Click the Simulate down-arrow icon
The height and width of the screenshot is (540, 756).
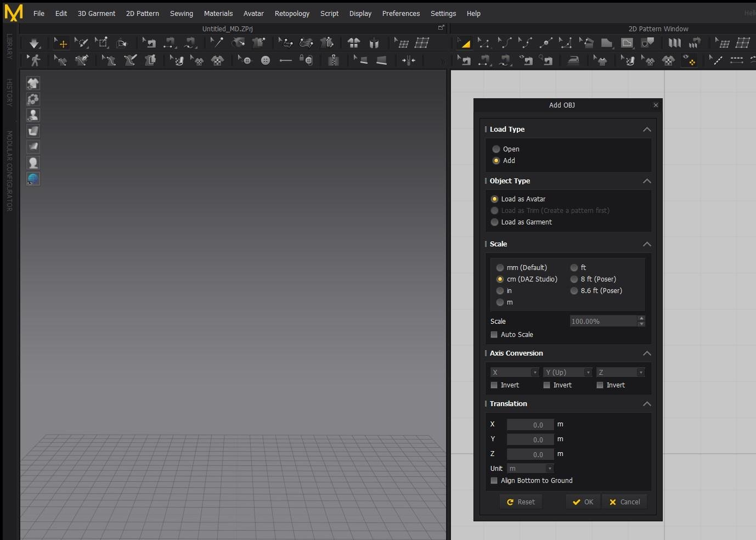point(34,43)
